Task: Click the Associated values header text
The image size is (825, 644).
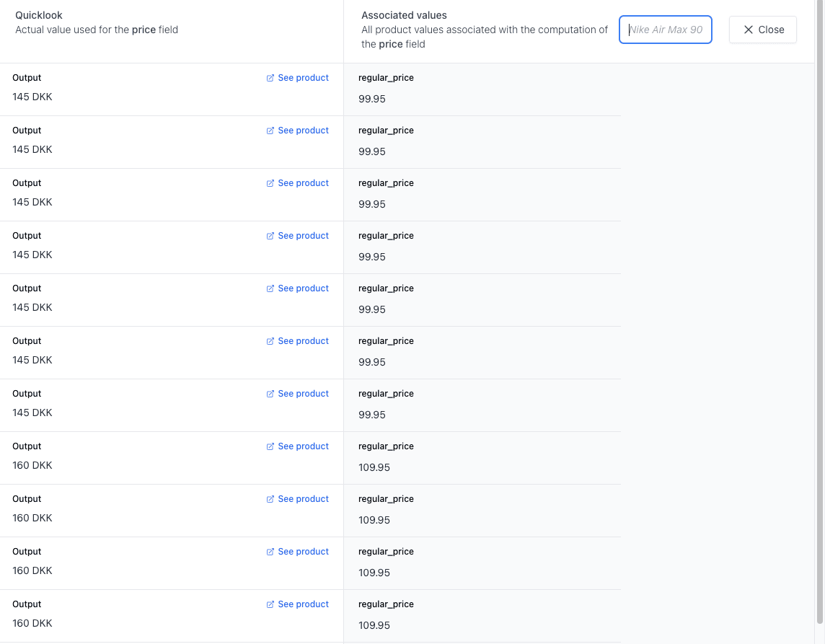Action: coord(404,14)
